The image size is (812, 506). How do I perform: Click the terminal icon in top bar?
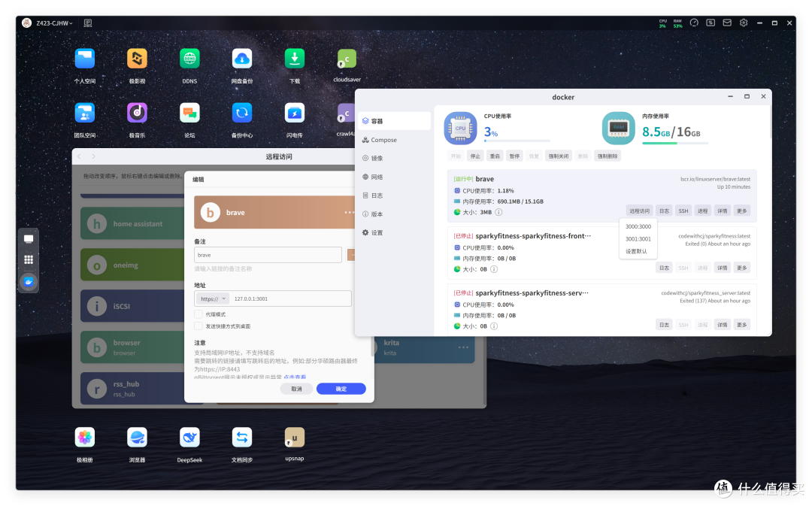tap(710, 23)
